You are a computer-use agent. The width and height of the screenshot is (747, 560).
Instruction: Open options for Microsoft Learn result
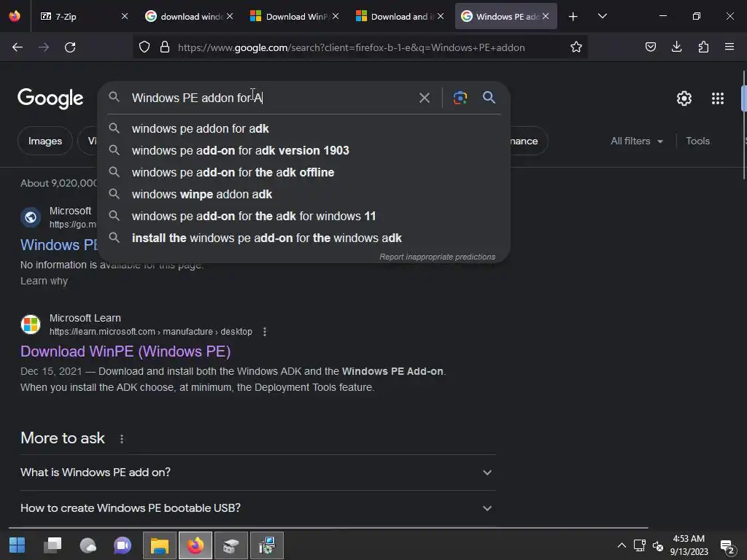[x=265, y=332]
